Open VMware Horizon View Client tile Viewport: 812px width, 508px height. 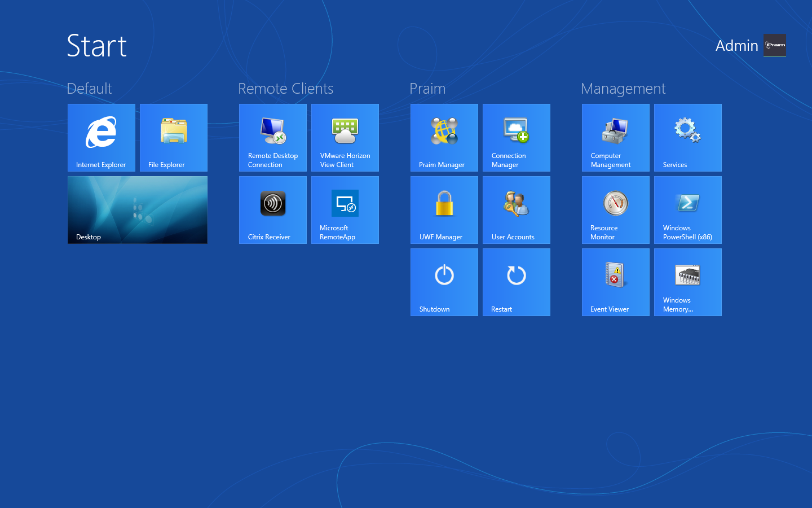[x=345, y=138]
